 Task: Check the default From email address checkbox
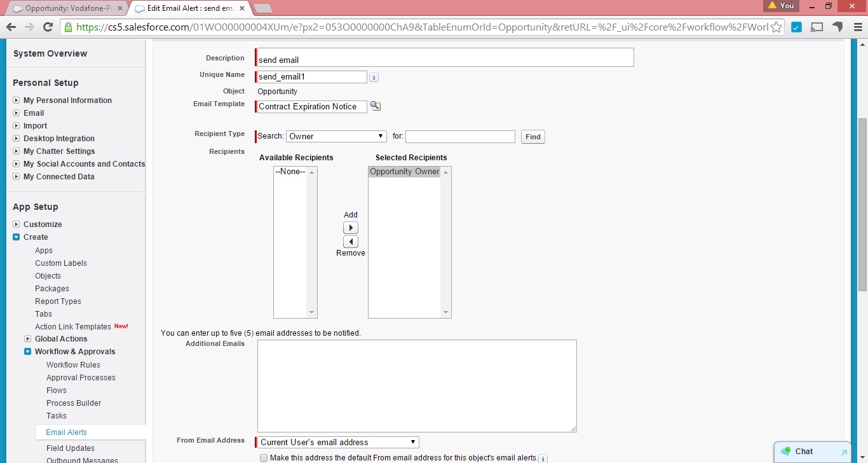click(264, 458)
